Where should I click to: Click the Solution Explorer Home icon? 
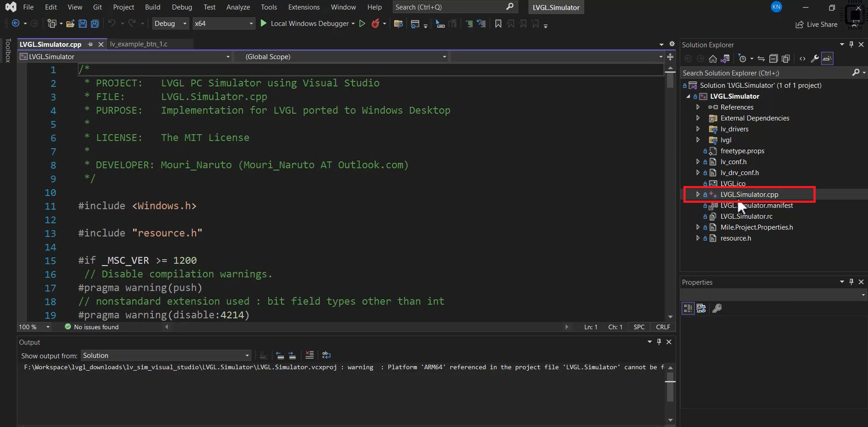[x=712, y=59]
